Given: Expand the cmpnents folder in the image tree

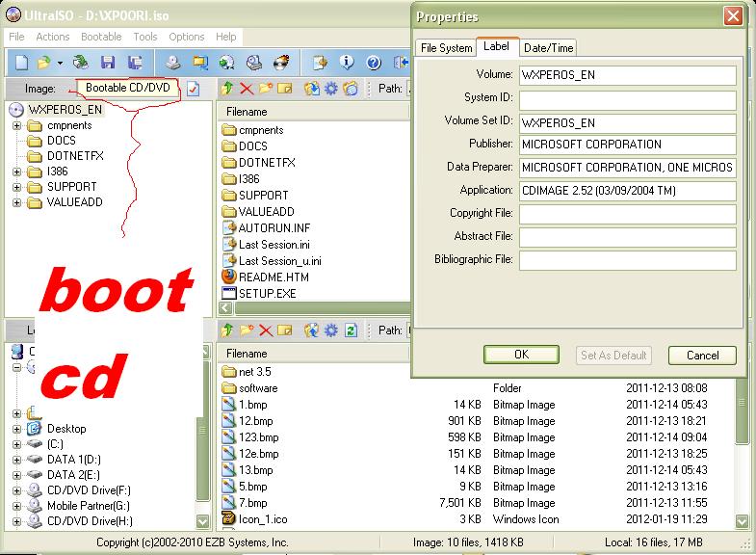Looking at the screenshot, I should pos(17,126).
